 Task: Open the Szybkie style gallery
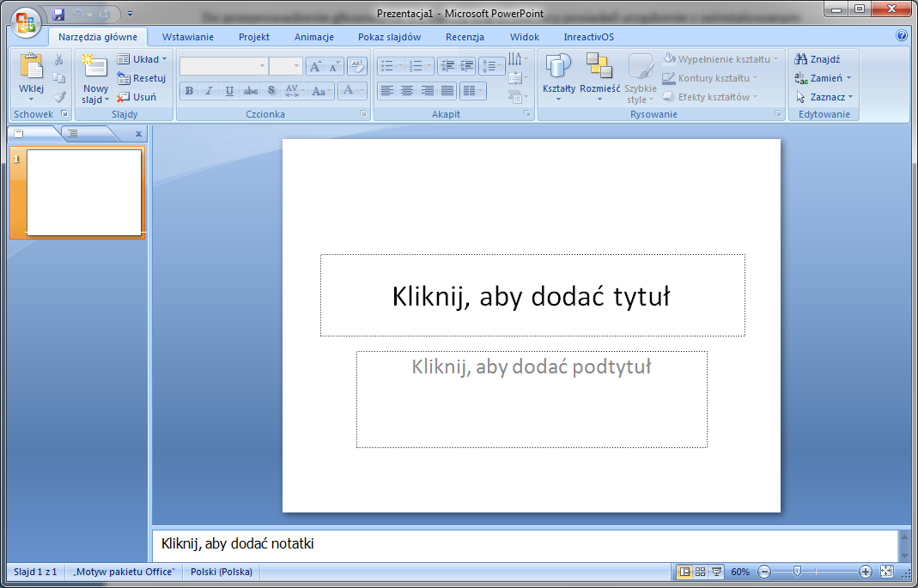641,79
